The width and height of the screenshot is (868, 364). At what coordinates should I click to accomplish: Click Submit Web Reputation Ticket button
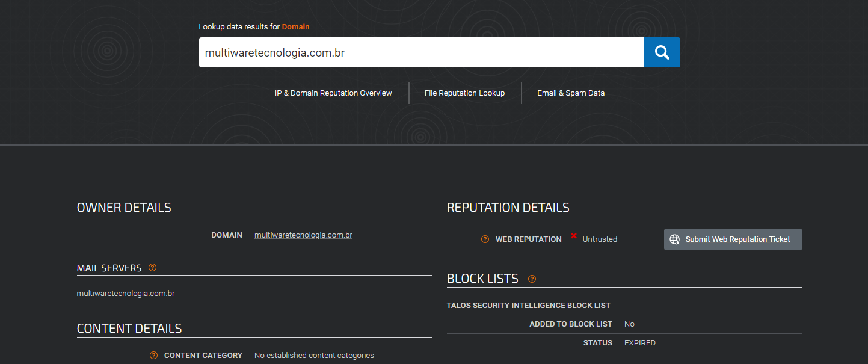pyautogui.click(x=733, y=239)
